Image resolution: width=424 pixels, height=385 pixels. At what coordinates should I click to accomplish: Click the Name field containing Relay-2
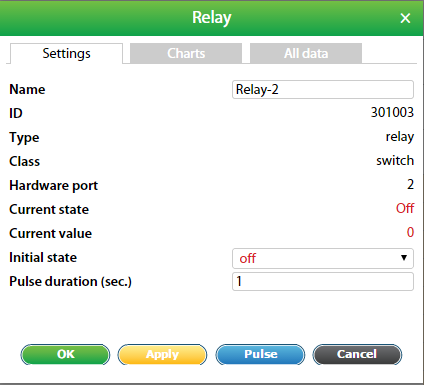coord(323,89)
